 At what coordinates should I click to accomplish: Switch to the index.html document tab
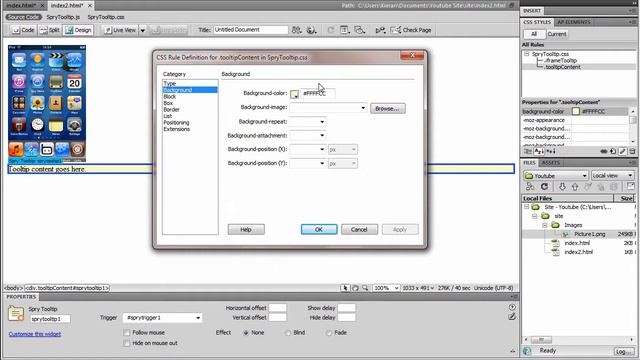click(x=21, y=5)
